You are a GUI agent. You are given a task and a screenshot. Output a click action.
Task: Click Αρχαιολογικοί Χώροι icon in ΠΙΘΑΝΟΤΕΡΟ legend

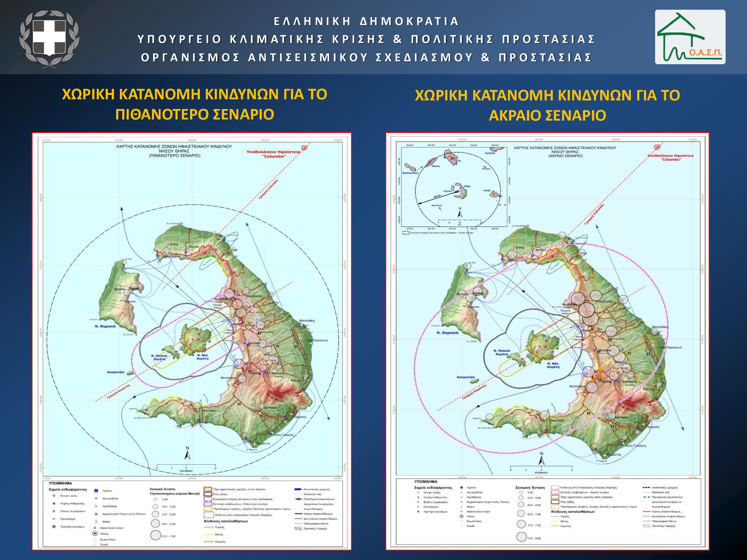[96, 514]
